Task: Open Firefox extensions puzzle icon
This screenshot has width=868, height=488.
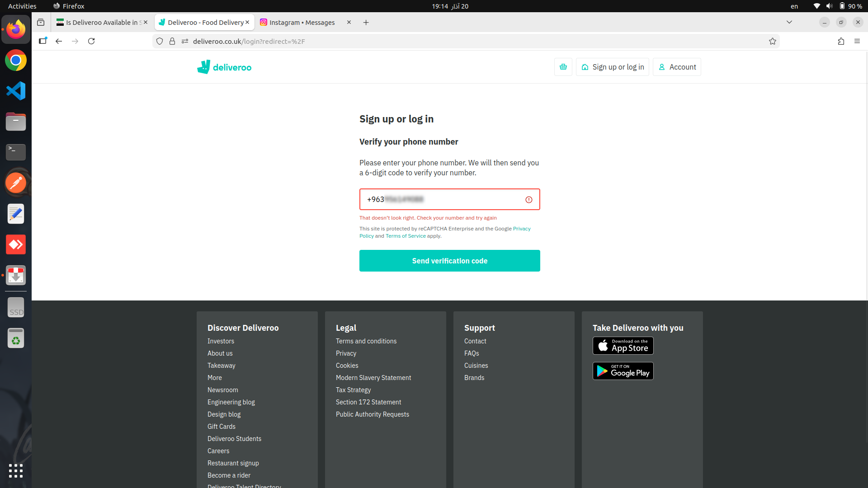Action: click(841, 41)
